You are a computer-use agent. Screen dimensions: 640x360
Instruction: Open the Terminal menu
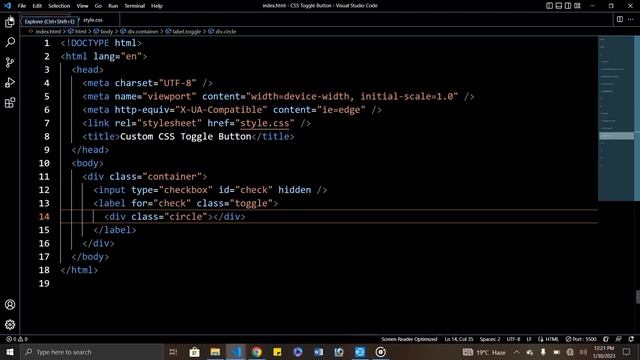(134, 6)
